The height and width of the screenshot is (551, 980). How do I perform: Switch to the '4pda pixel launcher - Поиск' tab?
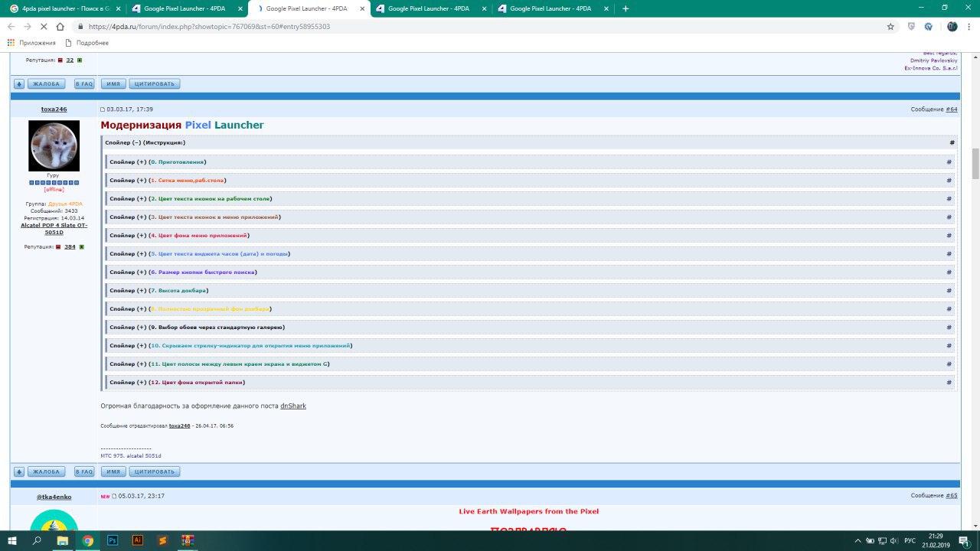(64, 8)
